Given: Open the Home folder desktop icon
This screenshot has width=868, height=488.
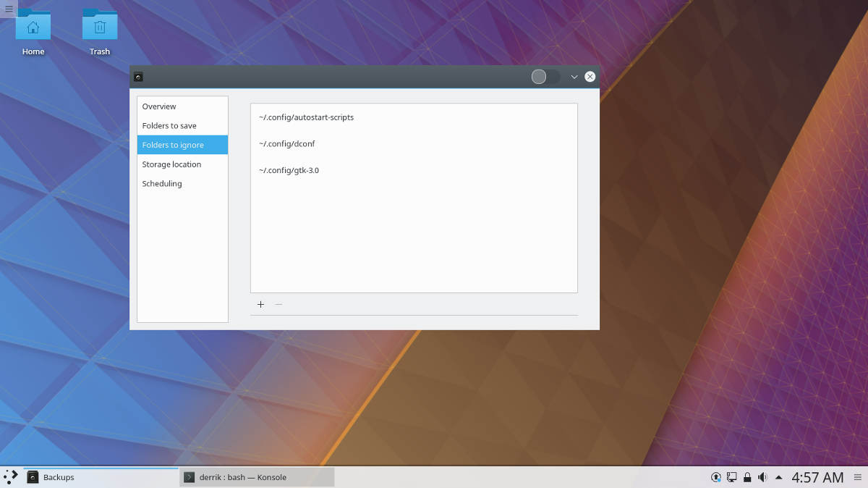Looking at the screenshot, I should tap(33, 33).
